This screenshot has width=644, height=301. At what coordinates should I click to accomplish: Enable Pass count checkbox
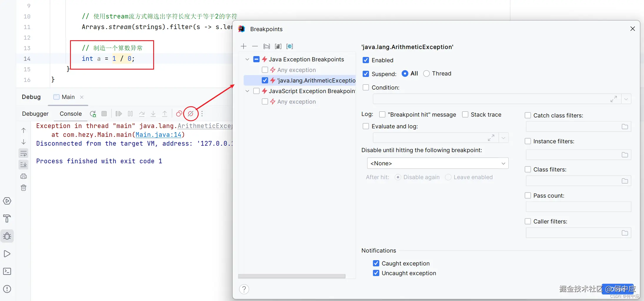(x=528, y=196)
